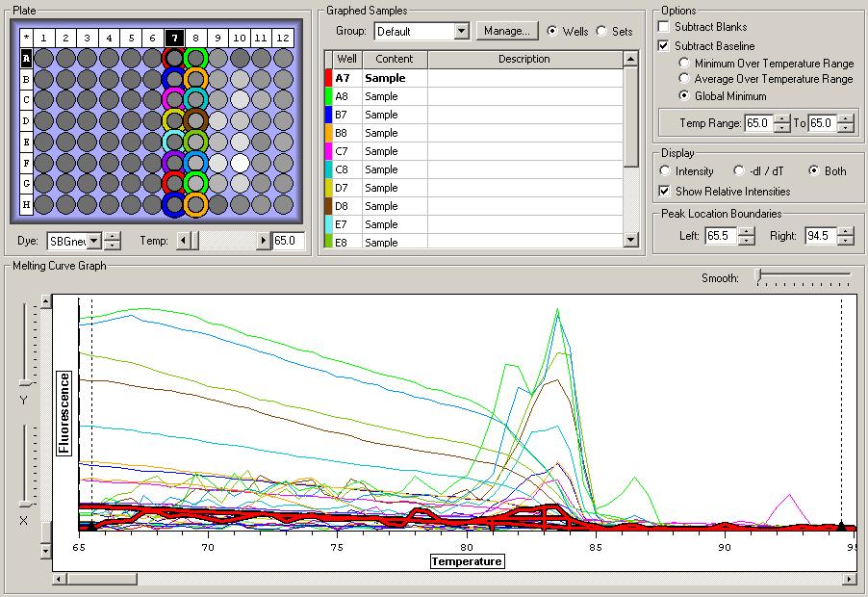Choose well E8 on the plate
Screen dimensions: 868x597
[x=196, y=142]
